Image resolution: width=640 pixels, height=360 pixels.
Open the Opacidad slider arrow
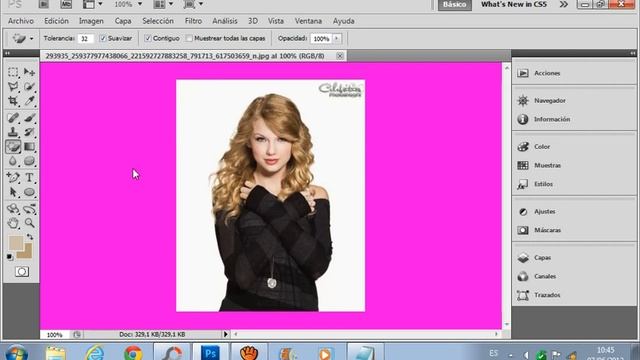[x=337, y=38]
